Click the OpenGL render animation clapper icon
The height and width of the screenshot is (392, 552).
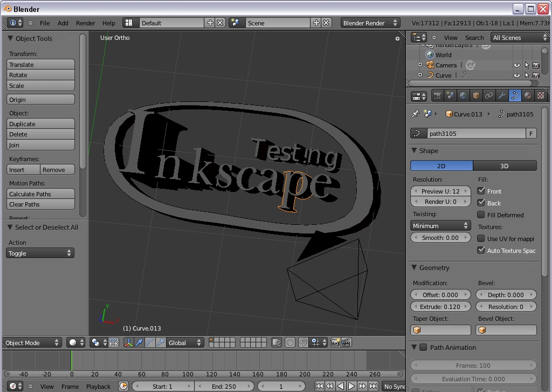coord(346,343)
